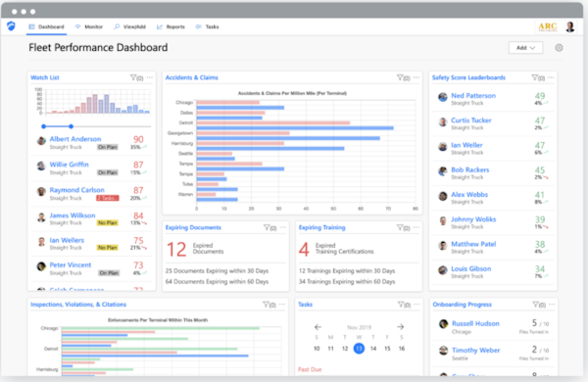Advance calendar with the right arrow
This screenshot has width=588, height=382.
point(401,327)
